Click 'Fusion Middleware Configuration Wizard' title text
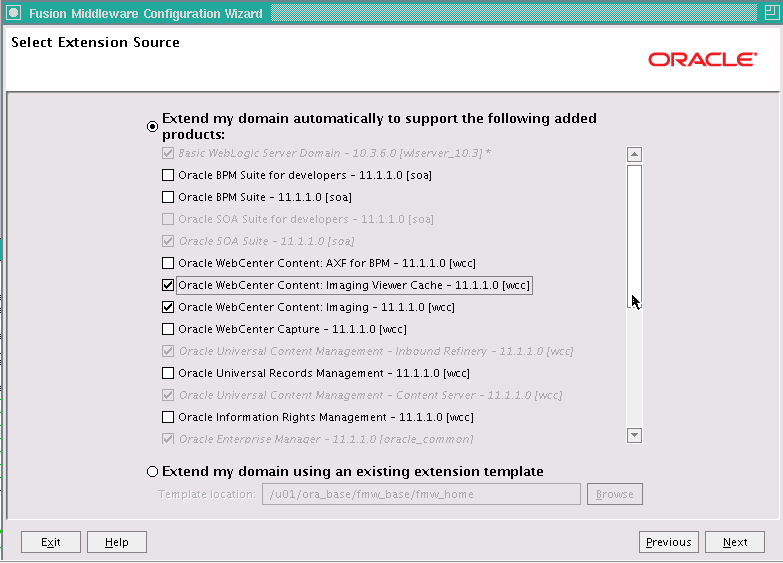This screenshot has width=783, height=563. (x=145, y=13)
